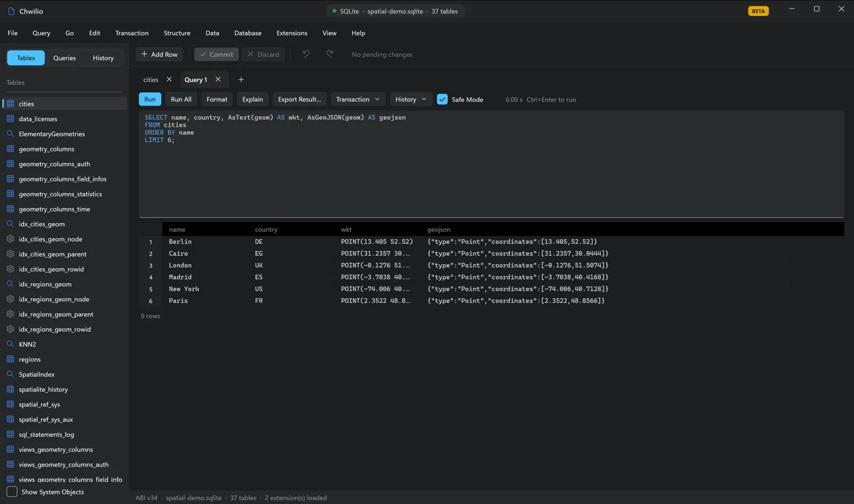Open the Structure menu
This screenshot has height=504, width=854.
tap(177, 33)
